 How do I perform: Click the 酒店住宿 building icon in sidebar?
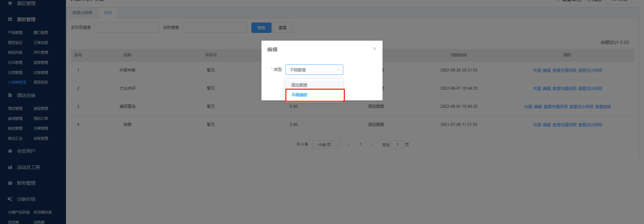10,95
